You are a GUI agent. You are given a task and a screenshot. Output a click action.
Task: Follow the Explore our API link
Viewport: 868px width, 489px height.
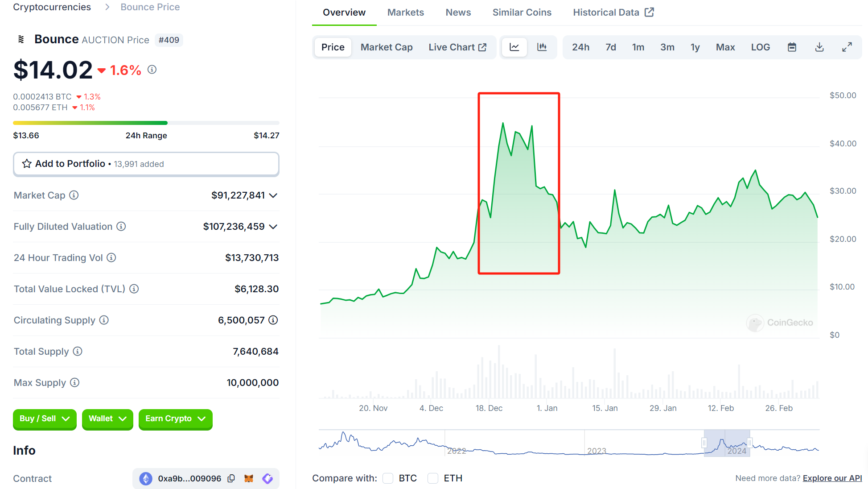point(832,478)
